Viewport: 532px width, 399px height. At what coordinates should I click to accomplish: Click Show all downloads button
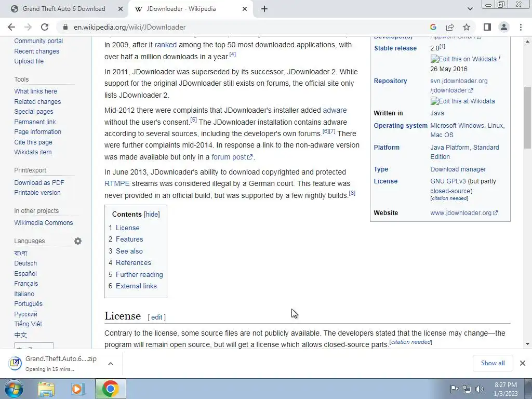click(x=493, y=363)
